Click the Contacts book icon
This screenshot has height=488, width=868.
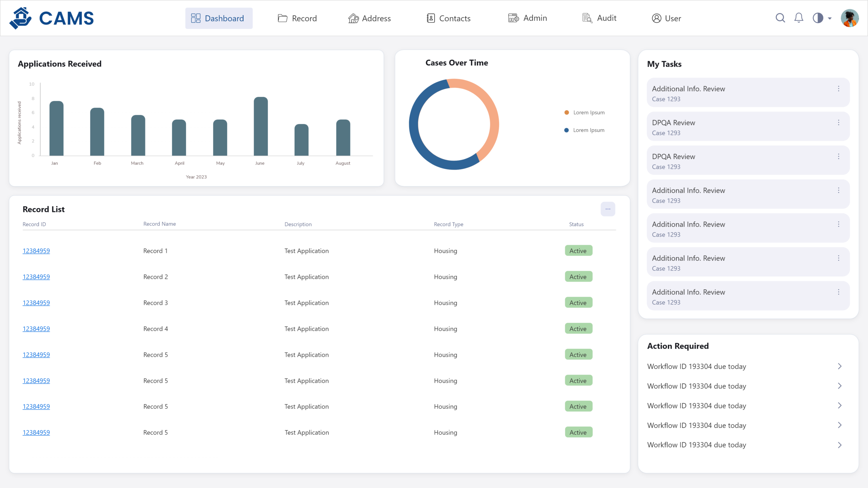coord(431,18)
